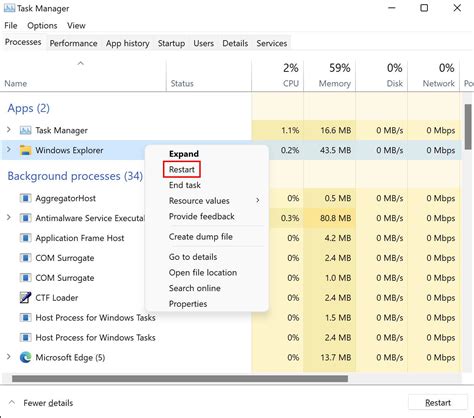This screenshot has width=474, height=418.
Task: Sort by the Network column header
Action: [x=438, y=83]
